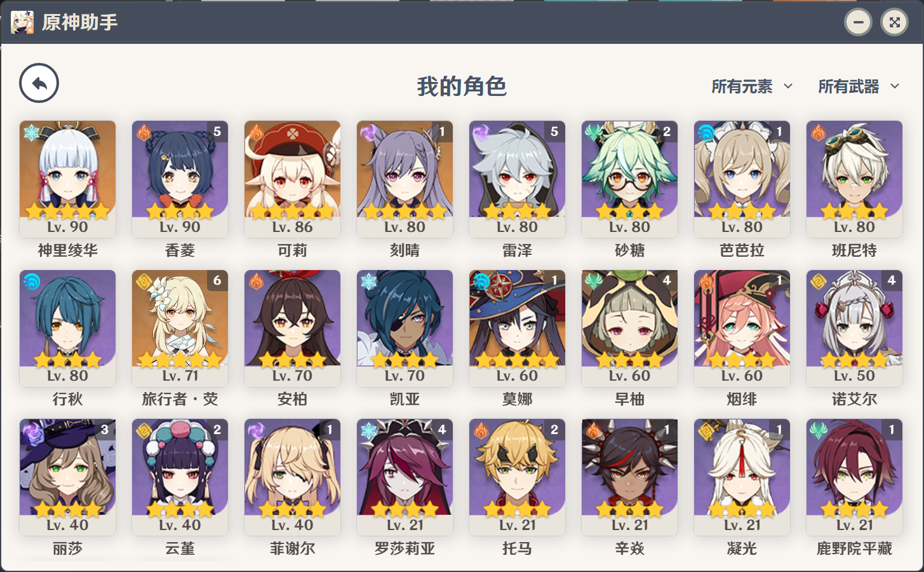The width and height of the screenshot is (924, 572).
Task: Open 刻晴 character portrait
Action: click(x=405, y=169)
